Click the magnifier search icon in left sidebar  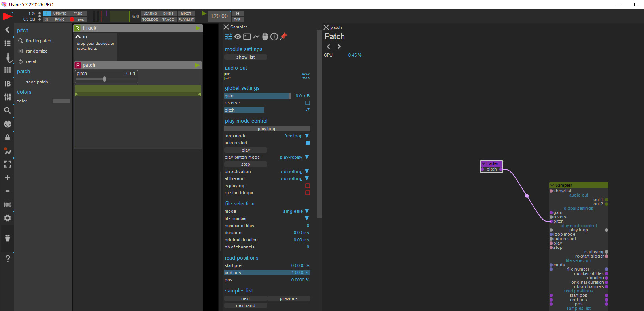pos(8,110)
